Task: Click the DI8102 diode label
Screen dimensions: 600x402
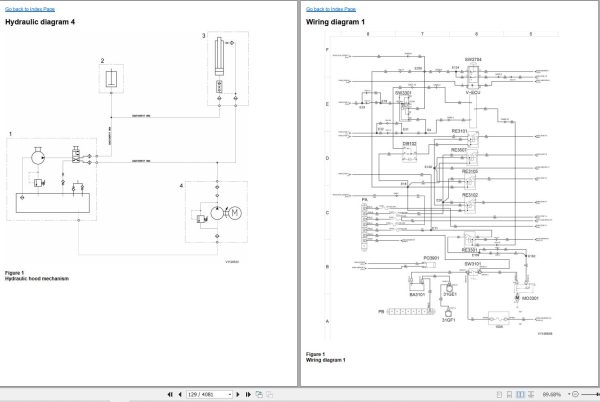Action: 409,144
